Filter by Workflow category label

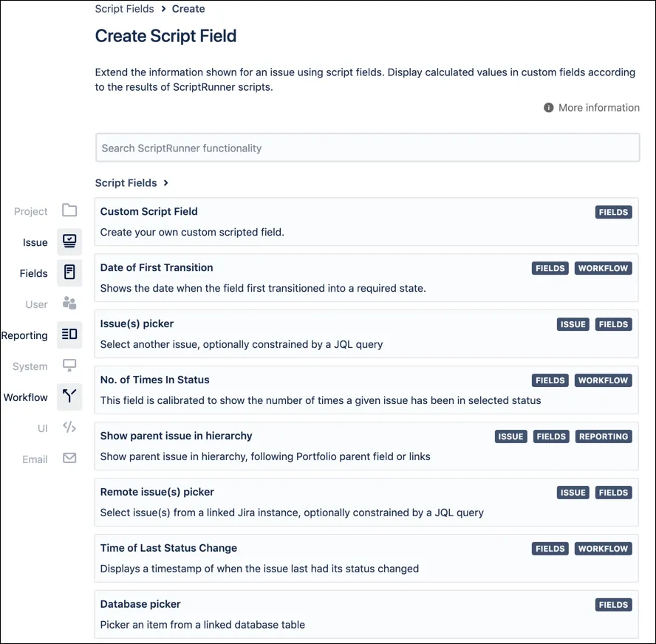click(x=26, y=397)
